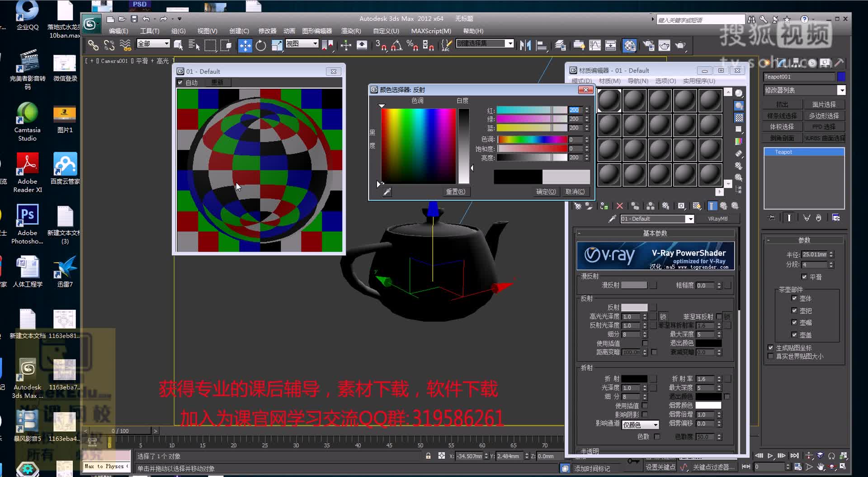The width and height of the screenshot is (868, 477).
Task: Click Show Shaded Material in Viewport icon
Action: pos(697,206)
